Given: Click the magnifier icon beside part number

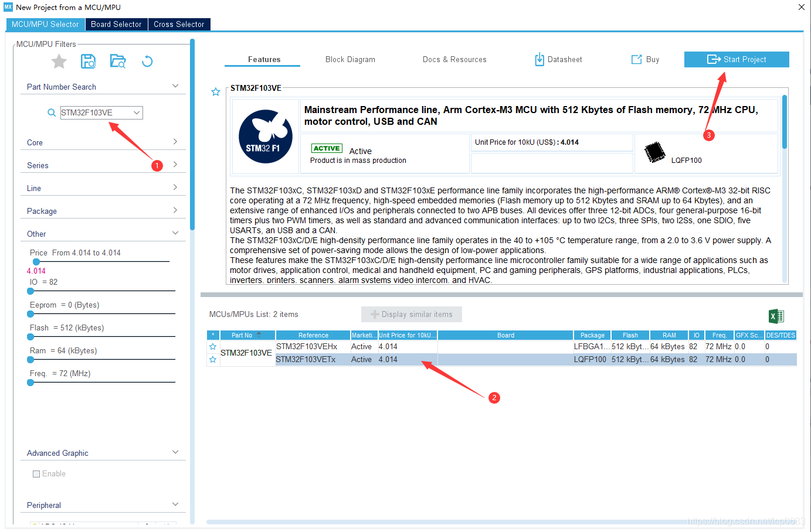Looking at the screenshot, I should [52, 112].
